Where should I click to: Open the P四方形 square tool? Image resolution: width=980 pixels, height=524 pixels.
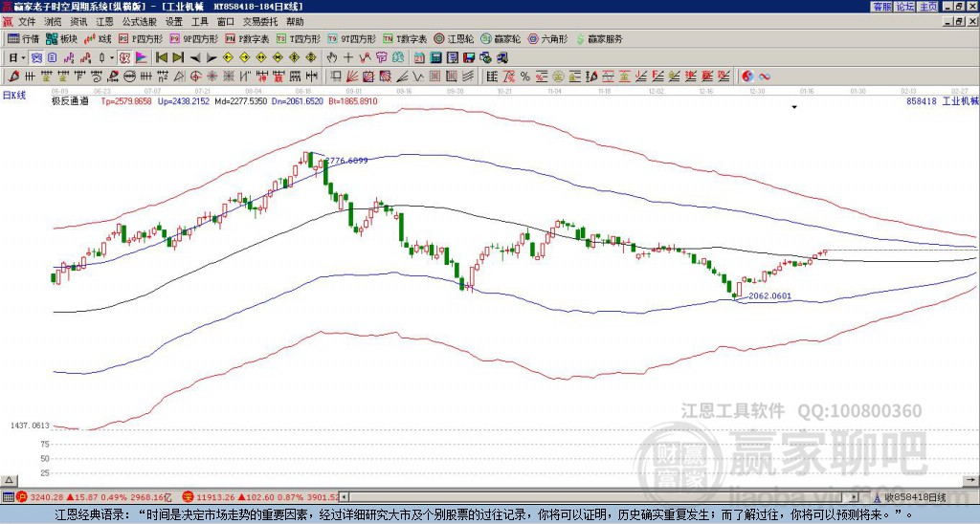click(x=141, y=38)
